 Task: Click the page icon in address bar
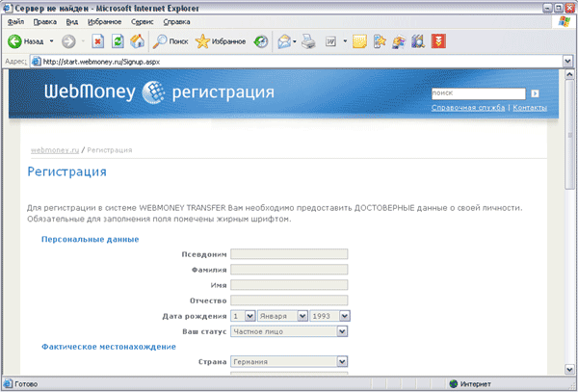37,62
